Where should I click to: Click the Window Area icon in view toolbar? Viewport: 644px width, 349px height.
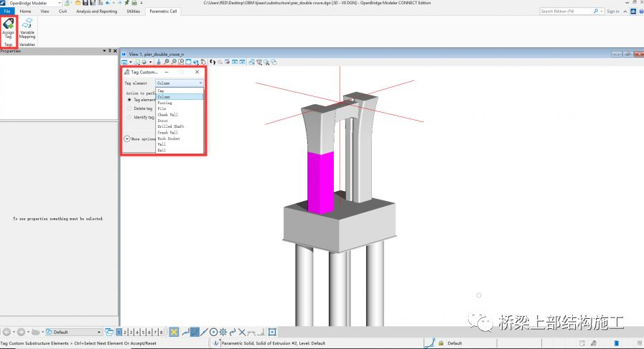(x=181, y=62)
